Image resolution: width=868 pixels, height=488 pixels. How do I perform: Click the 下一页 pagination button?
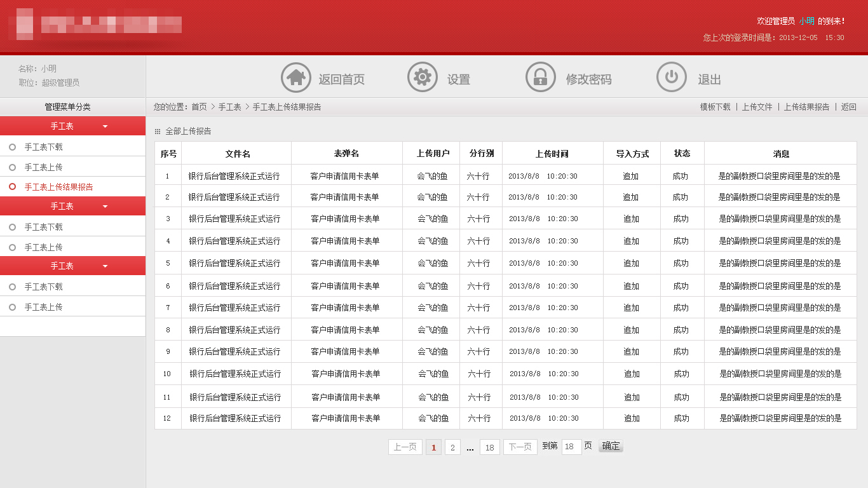[x=520, y=447]
